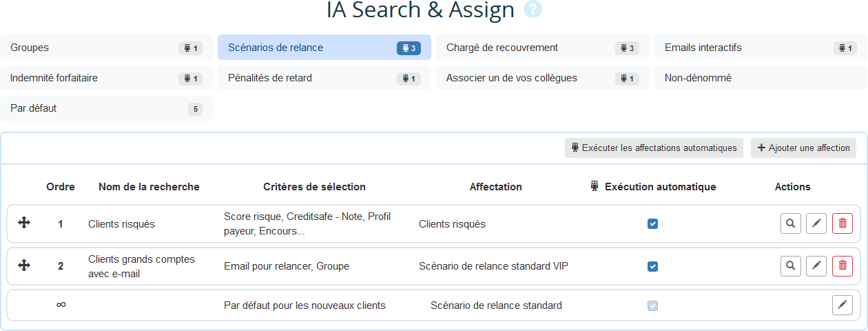Click the robot badge on Groupes tab

click(190, 48)
